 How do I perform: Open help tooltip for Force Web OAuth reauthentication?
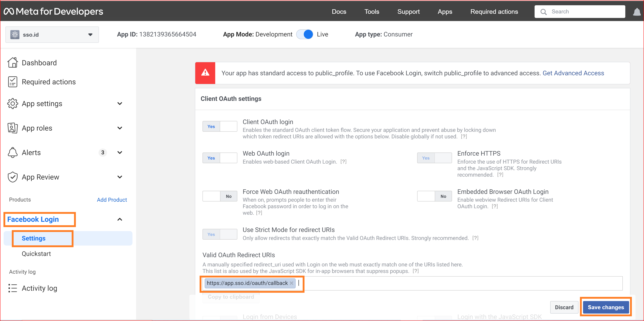click(259, 213)
